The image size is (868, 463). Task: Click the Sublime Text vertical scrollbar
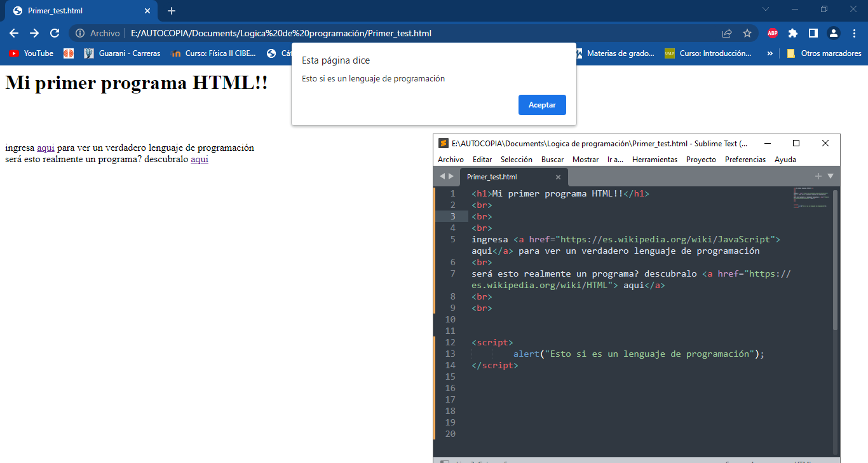(836, 259)
